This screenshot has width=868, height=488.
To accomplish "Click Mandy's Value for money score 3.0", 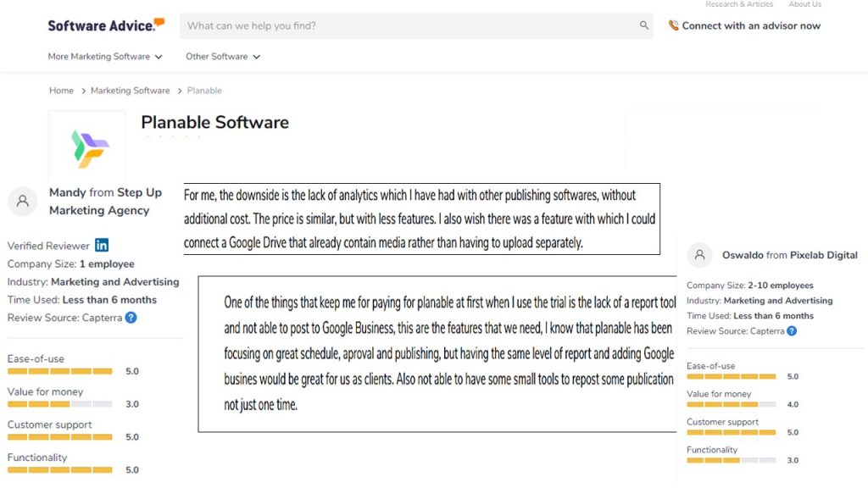I will pyautogui.click(x=131, y=404).
